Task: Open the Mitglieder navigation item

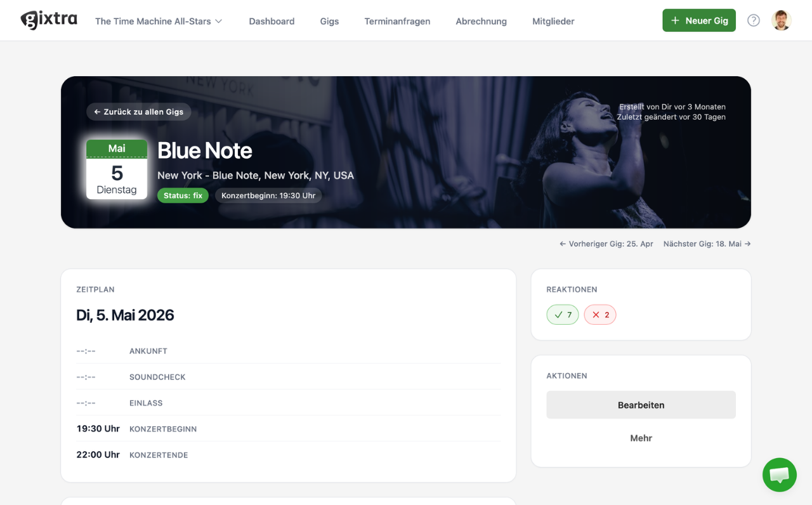Action: pyautogui.click(x=553, y=21)
